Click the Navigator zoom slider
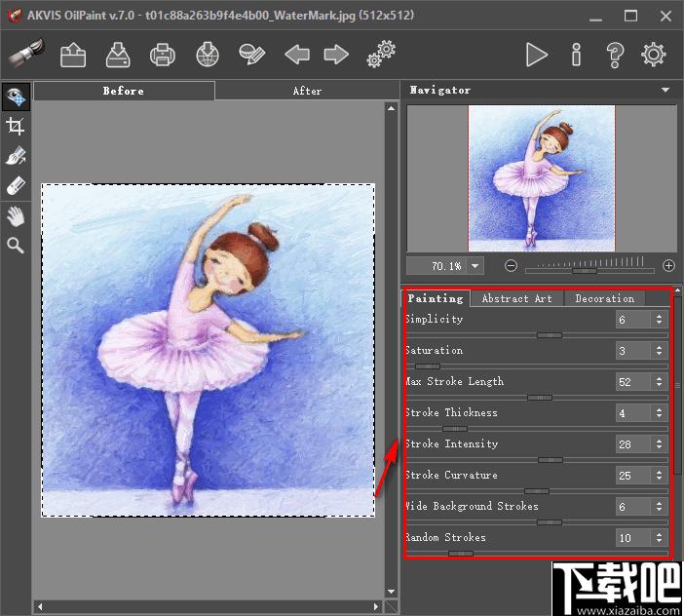This screenshot has height=616, width=684. [x=589, y=271]
